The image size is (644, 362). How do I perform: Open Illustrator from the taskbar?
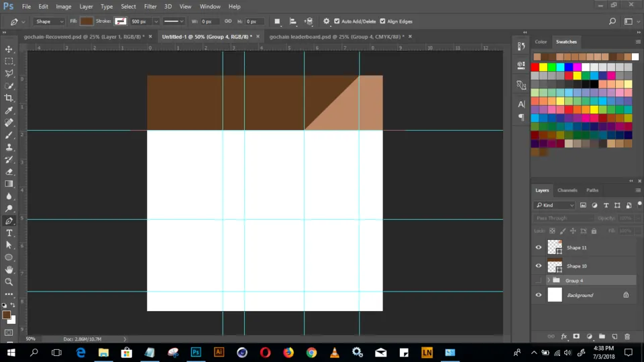point(219,353)
